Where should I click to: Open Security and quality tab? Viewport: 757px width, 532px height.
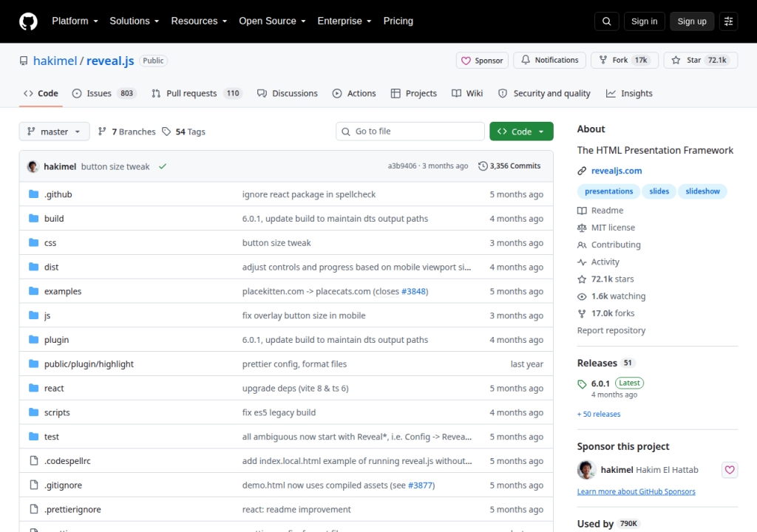click(544, 94)
